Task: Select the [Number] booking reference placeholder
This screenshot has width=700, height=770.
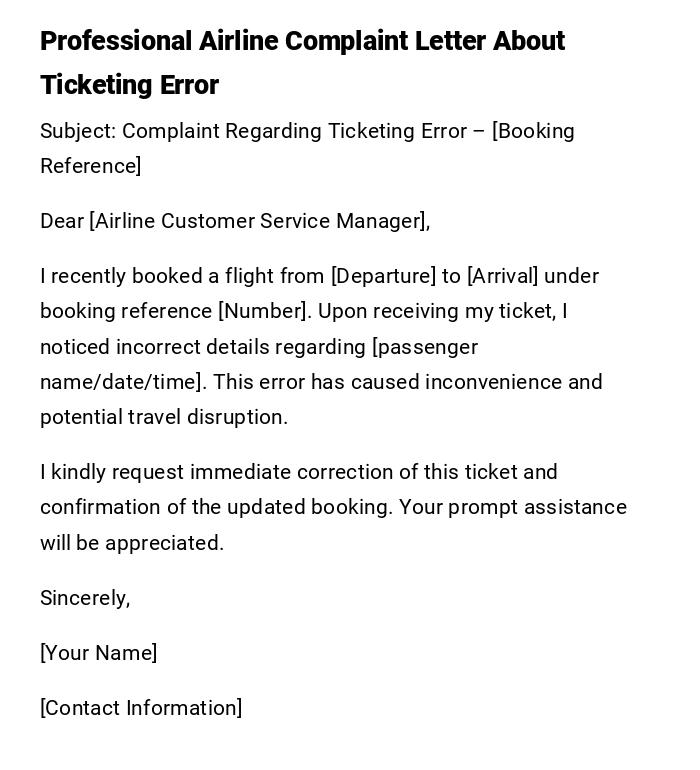Action: 262,311
